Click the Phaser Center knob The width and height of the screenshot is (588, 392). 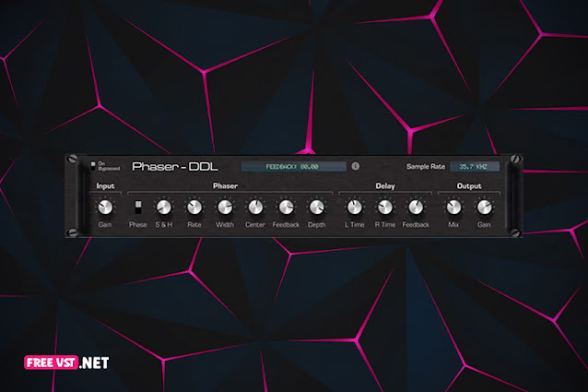pos(255,207)
